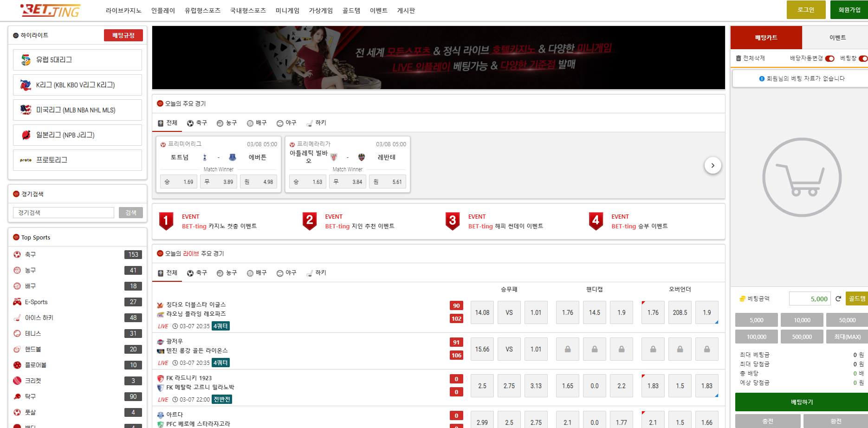
Task: Select 야구 tab in 오늘의 주요 경기
Action: click(x=286, y=123)
